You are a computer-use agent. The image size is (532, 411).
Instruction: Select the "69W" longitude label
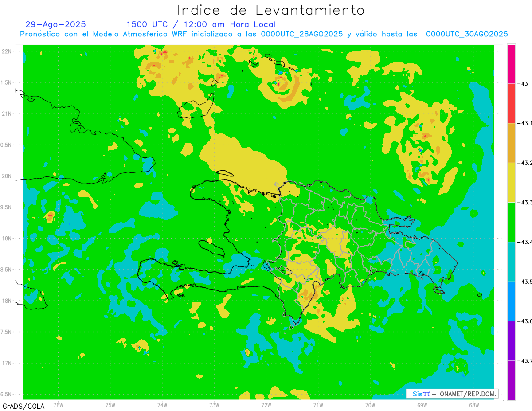tap(422, 405)
